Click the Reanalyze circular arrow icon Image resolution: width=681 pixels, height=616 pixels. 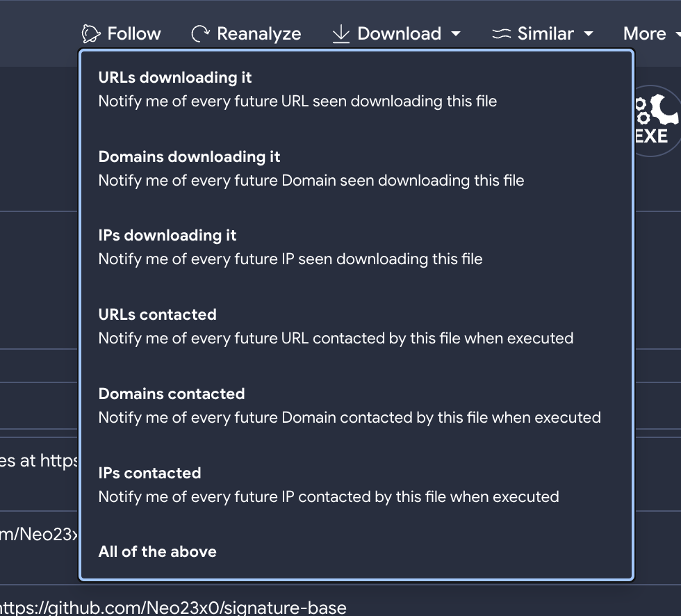201,33
